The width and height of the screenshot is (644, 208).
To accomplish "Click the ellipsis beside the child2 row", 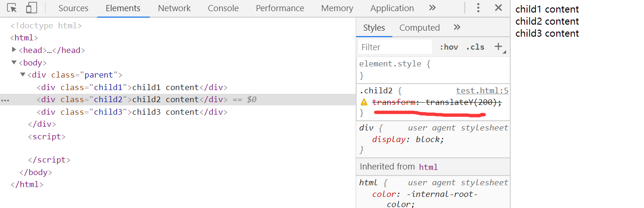I will pyautogui.click(x=6, y=100).
